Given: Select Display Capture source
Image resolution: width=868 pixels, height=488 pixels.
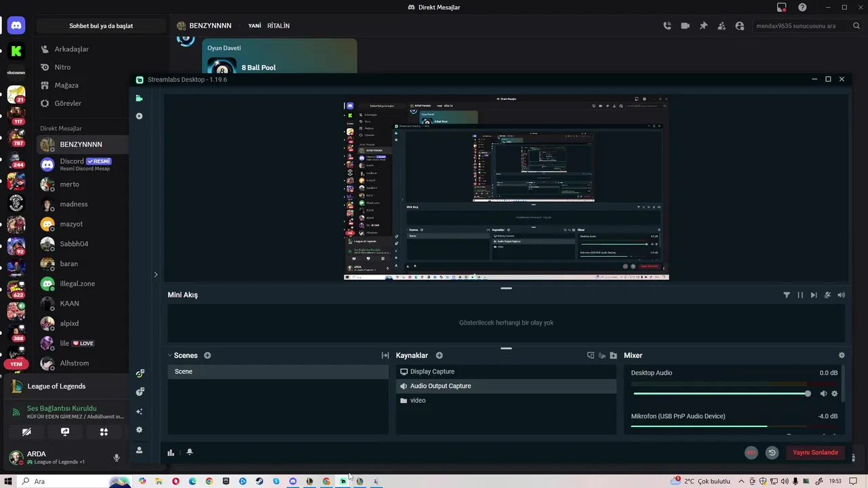Looking at the screenshot, I should tap(506, 371).
